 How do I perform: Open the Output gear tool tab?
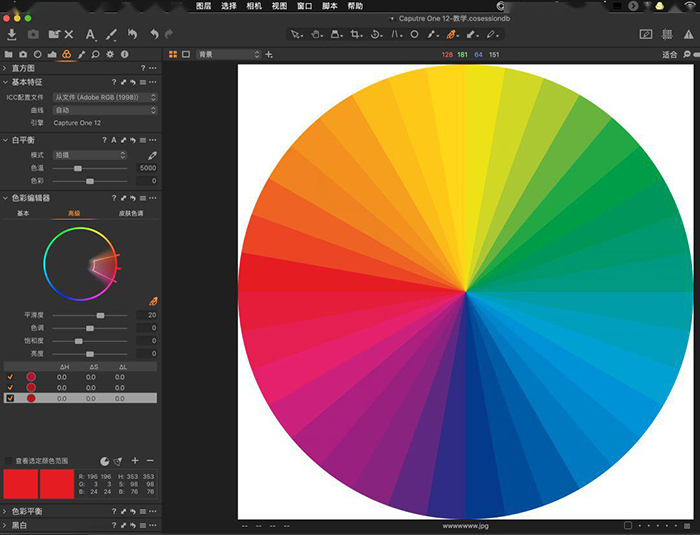coord(110,54)
